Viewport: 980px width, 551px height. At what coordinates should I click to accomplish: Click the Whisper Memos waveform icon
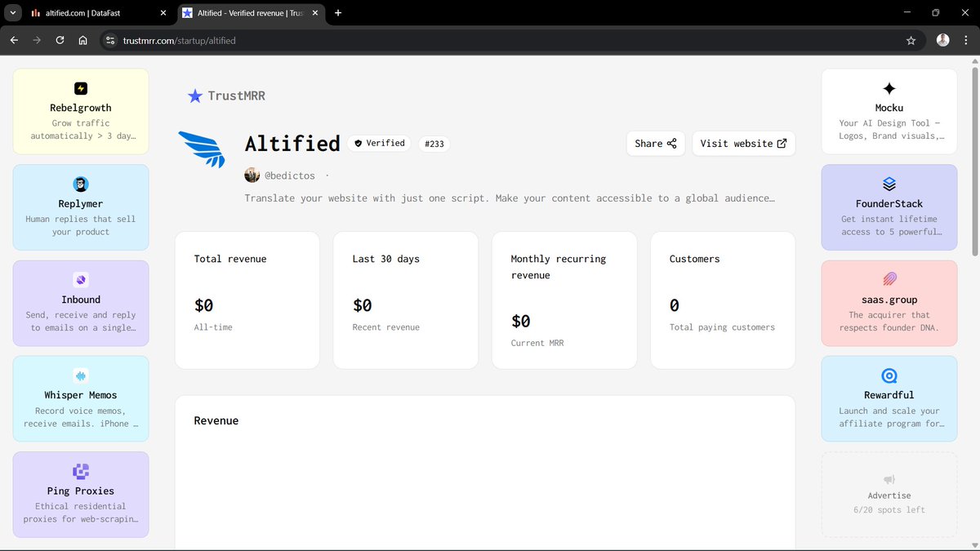click(81, 376)
